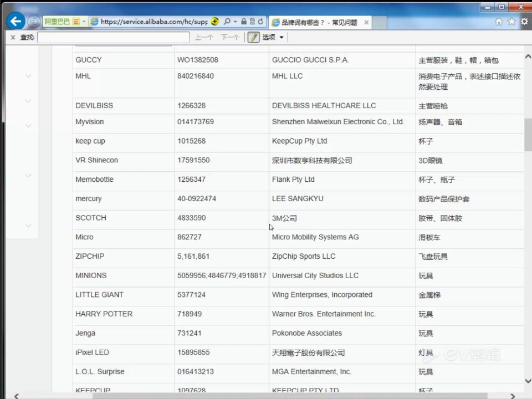
Task: Expand sidebar chevron beside MHL row
Action: (x=28, y=76)
